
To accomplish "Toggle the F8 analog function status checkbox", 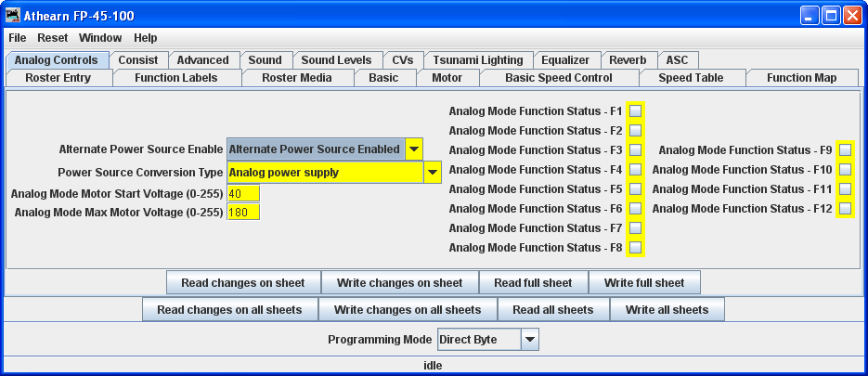I will pos(636,248).
